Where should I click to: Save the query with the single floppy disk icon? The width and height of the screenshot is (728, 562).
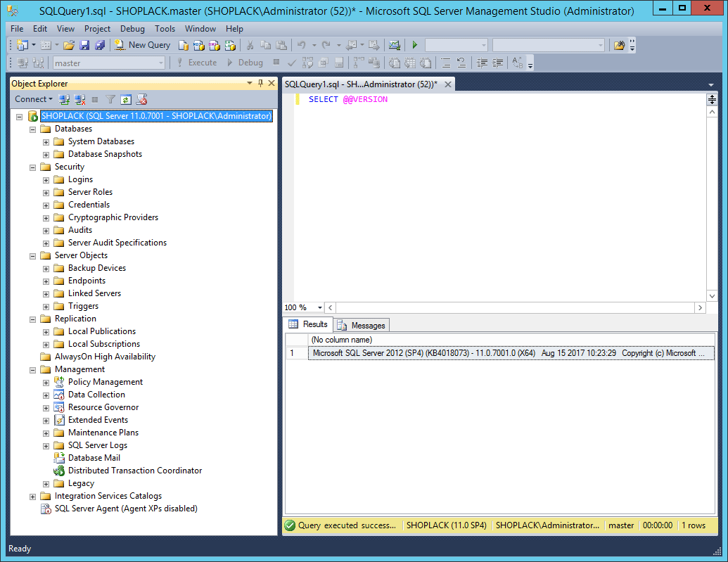pos(84,45)
